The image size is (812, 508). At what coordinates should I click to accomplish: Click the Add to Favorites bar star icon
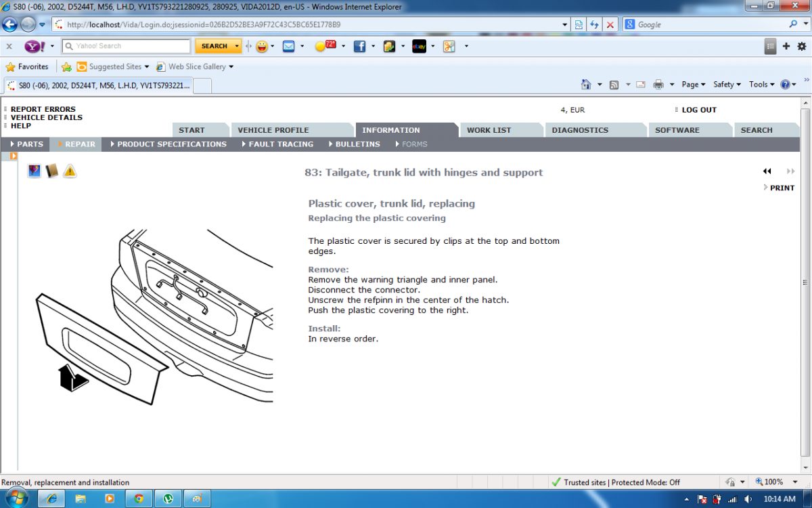[66, 66]
